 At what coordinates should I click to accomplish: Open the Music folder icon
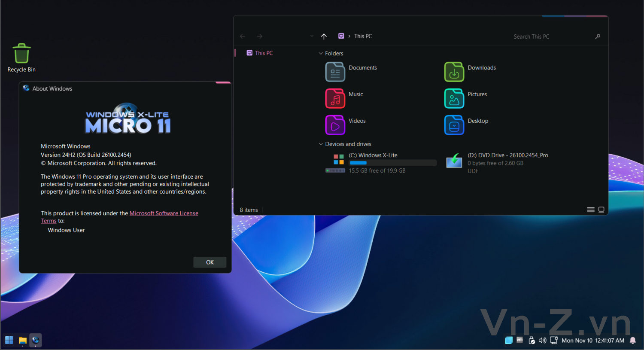[x=335, y=99]
